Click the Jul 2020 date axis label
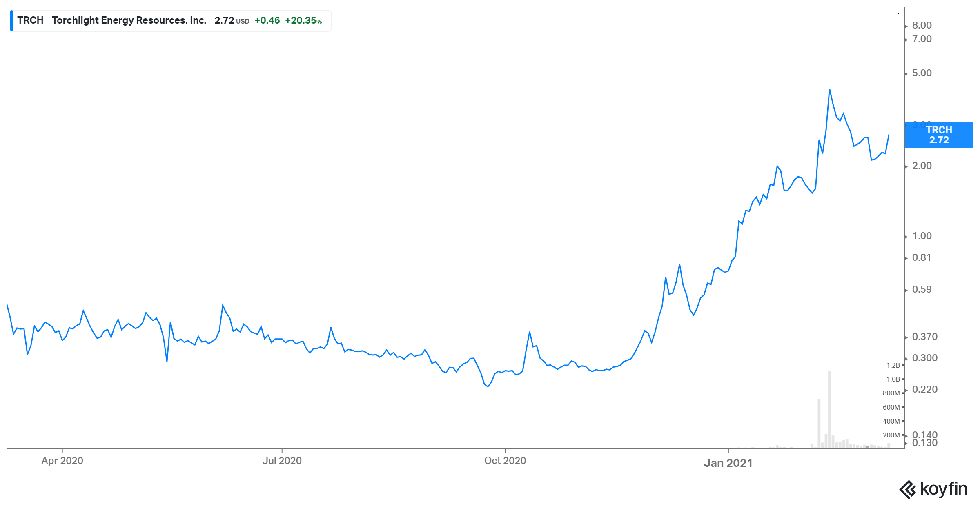The height and width of the screenshot is (506, 980). [x=282, y=461]
